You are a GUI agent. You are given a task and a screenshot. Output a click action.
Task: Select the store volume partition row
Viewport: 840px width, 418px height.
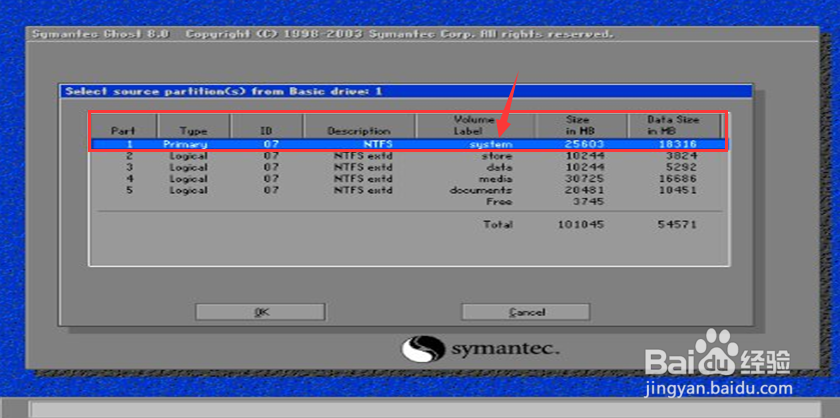coord(407,156)
